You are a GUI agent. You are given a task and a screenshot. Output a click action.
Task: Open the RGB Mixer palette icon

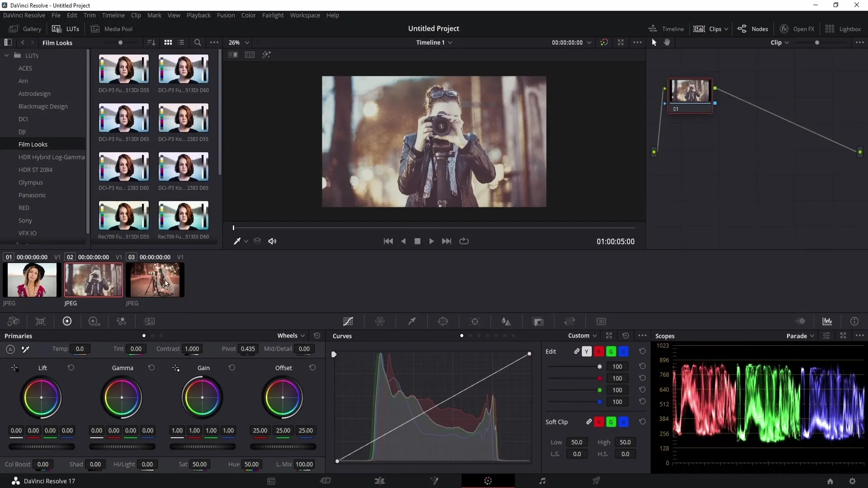[x=122, y=321]
